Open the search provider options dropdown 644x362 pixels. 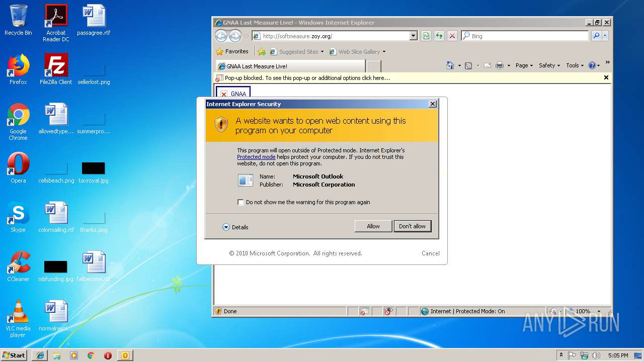tap(605, 36)
